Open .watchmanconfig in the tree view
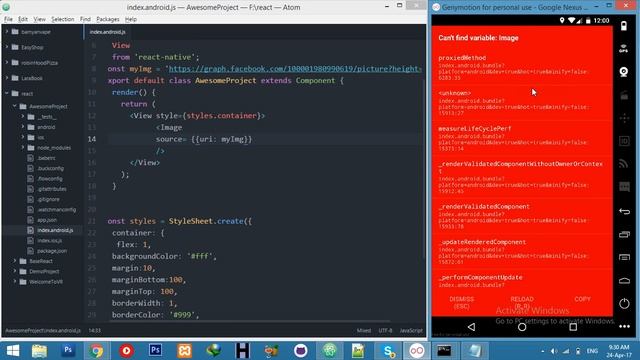The height and width of the screenshot is (360, 640). pos(56,209)
